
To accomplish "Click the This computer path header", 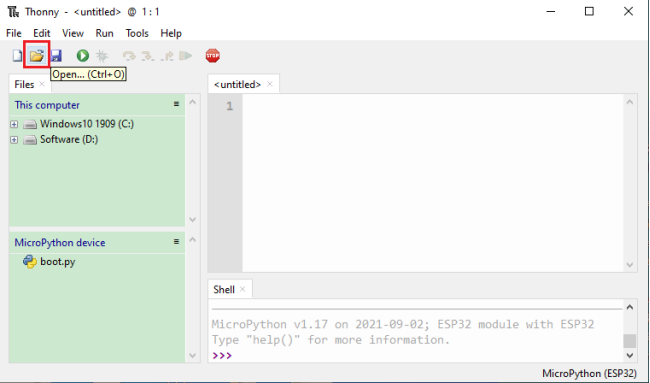I will [x=47, y=105].
